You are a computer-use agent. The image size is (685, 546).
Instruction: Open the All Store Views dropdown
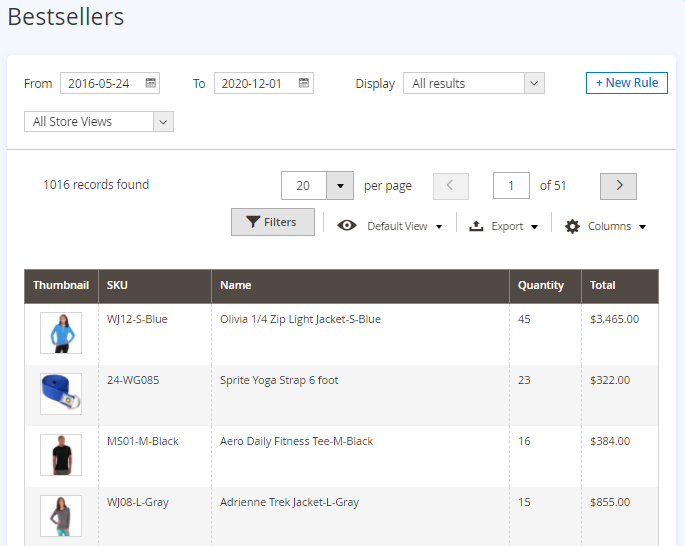click(164, 122)
